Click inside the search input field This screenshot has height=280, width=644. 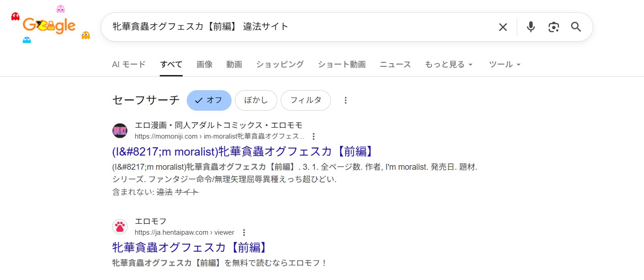click(x=298, y=27)
